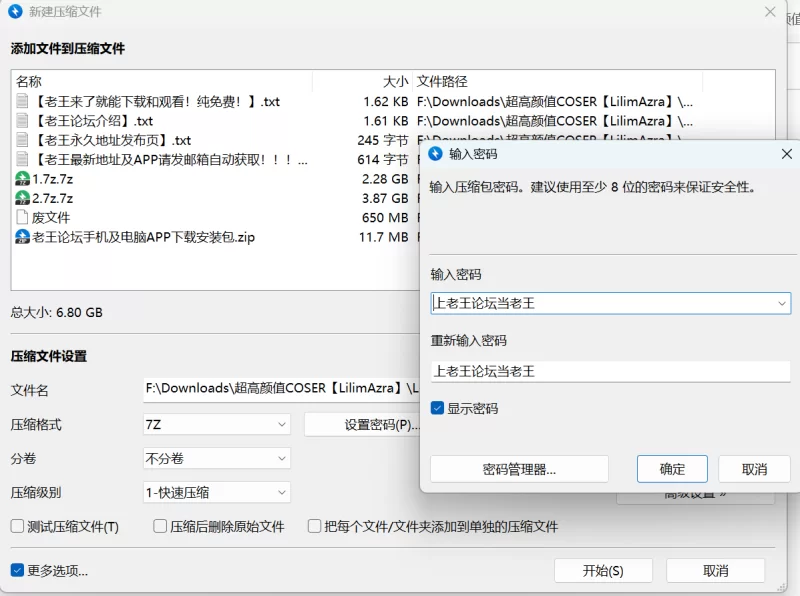Click the 确定 button in the password dialog
Screen dimensions: 800x596
(x=672, y=469)
